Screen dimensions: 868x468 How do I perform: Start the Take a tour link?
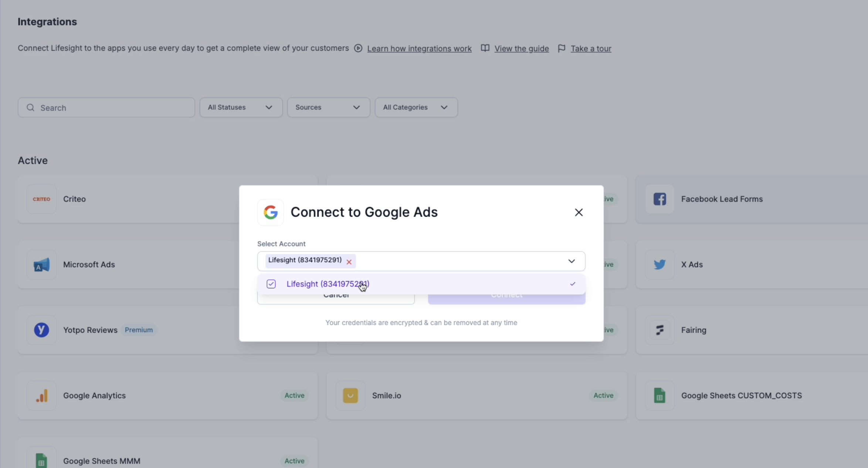pyautogui.click(x=591, y=48)
